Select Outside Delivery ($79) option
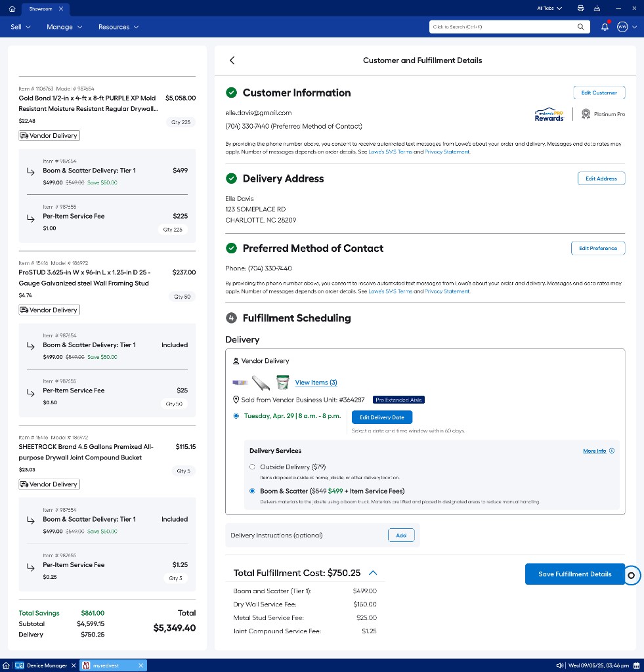 pos(252,467)
